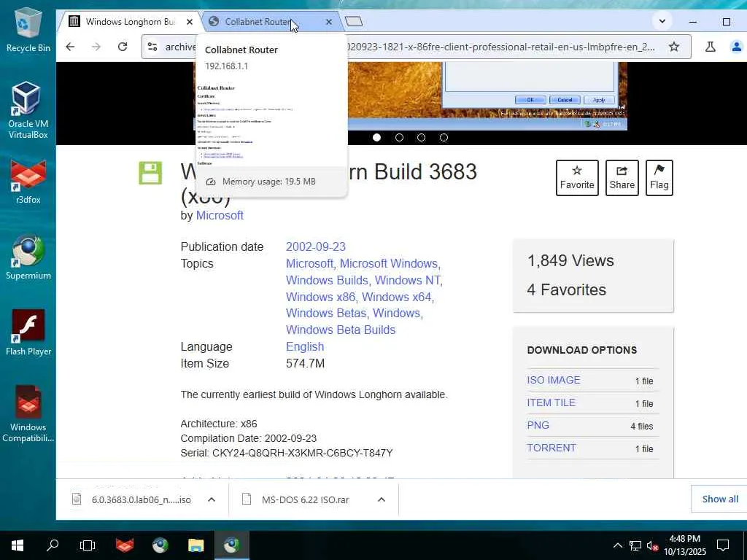Click the 1,849 Views text
Viewport: 747px width, 560px height.
[x=570, y=260]
